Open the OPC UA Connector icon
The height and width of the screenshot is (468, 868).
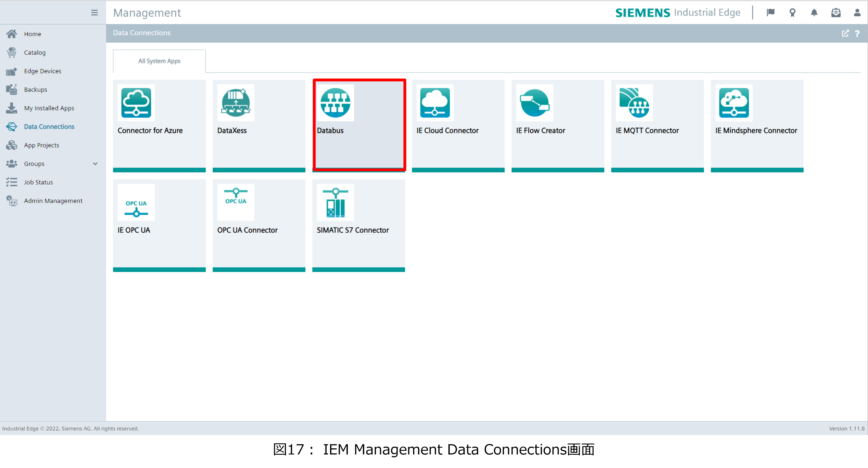point(236,202)
